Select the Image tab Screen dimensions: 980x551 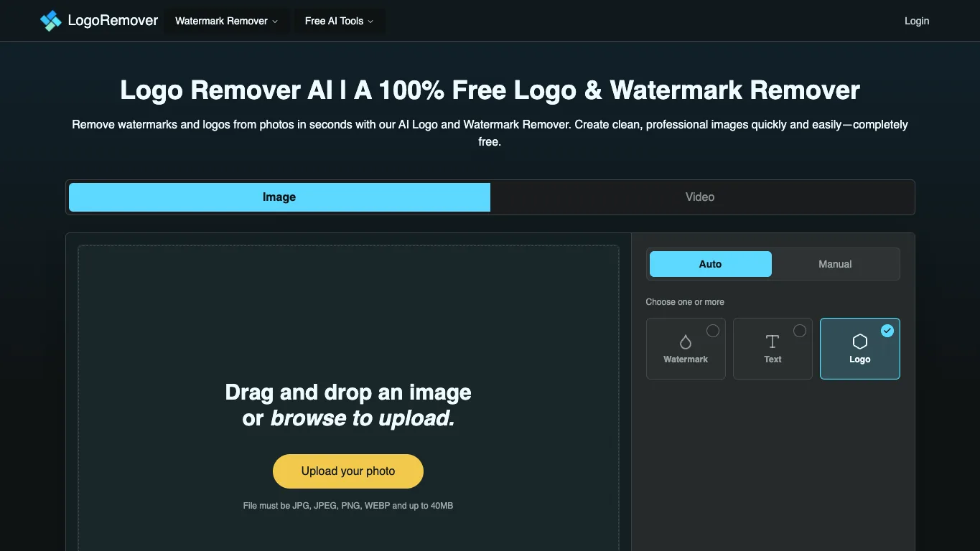[279, 197]
